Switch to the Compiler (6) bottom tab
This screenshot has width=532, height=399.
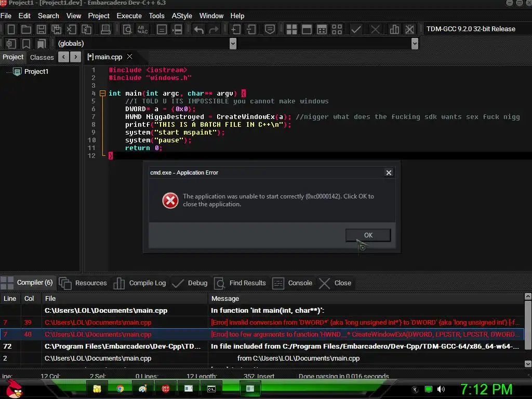[27, 283]
